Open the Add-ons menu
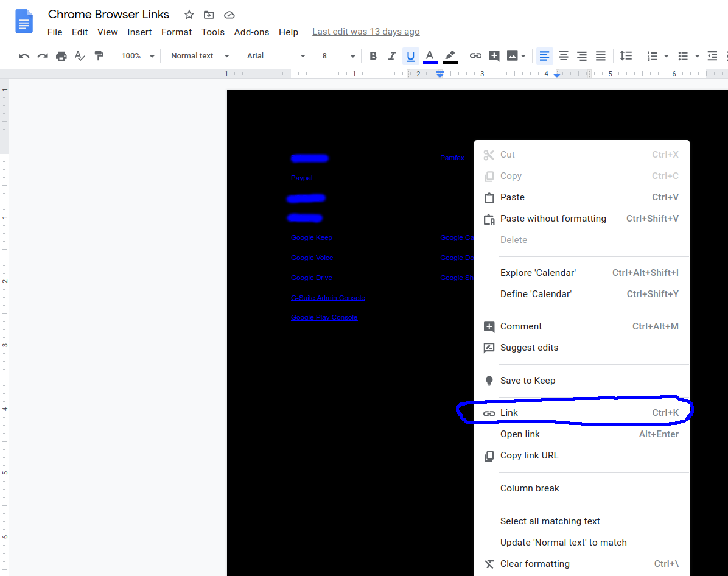This screenshot has width=728, height=576. tap(251, 32)
